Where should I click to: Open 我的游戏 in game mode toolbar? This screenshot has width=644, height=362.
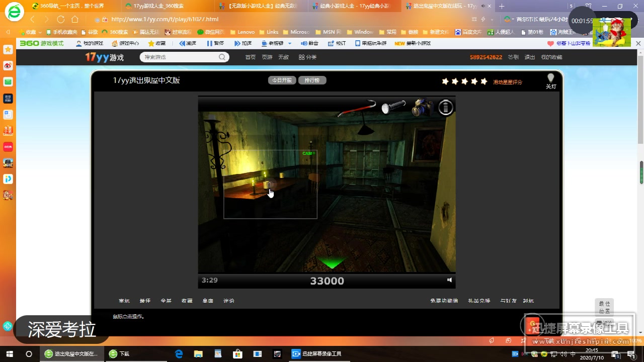[x=89, y=43]
